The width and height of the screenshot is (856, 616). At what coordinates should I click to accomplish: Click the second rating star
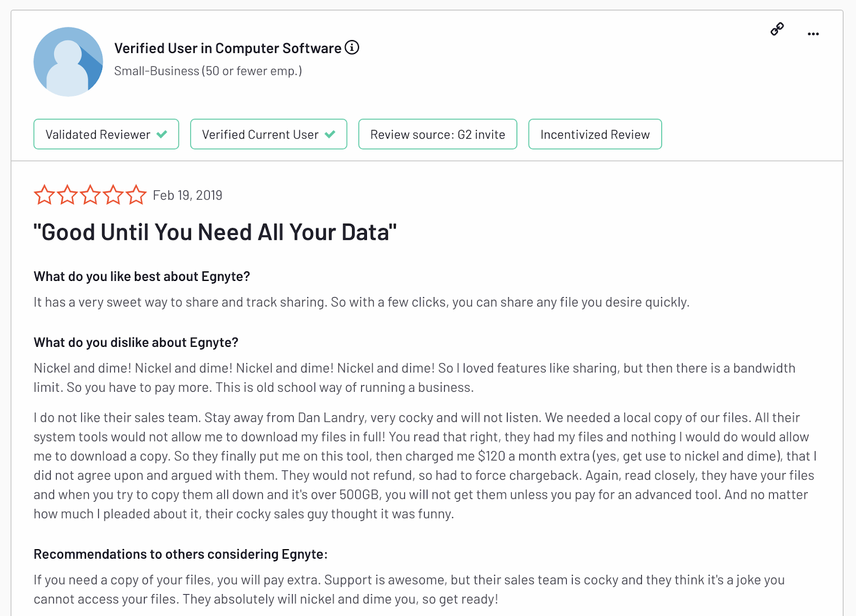coord(67,195)
